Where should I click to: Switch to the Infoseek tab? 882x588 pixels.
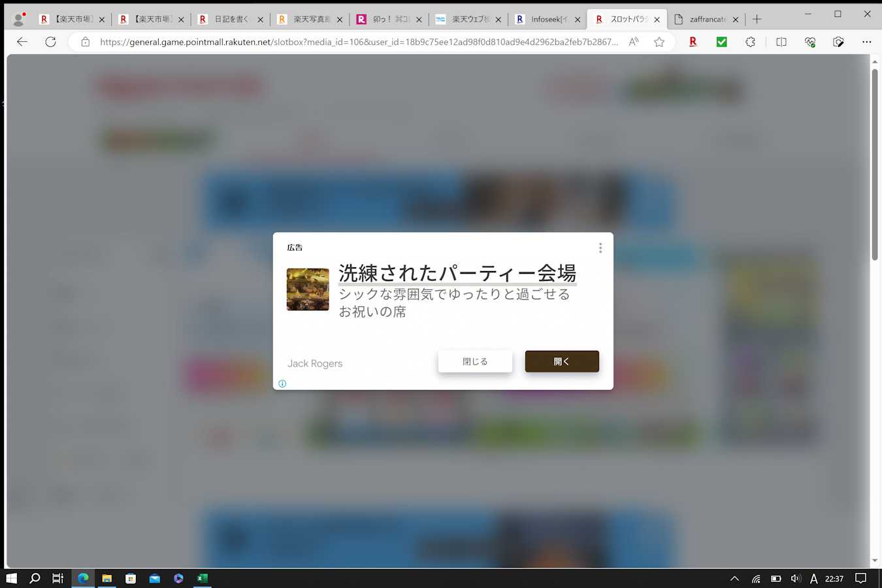pos(549,20)
